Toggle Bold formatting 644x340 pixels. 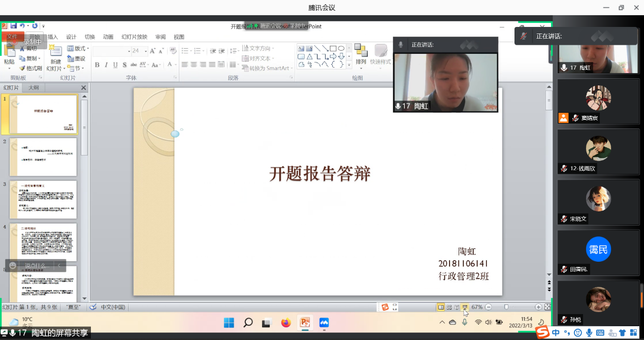point(98,65)
